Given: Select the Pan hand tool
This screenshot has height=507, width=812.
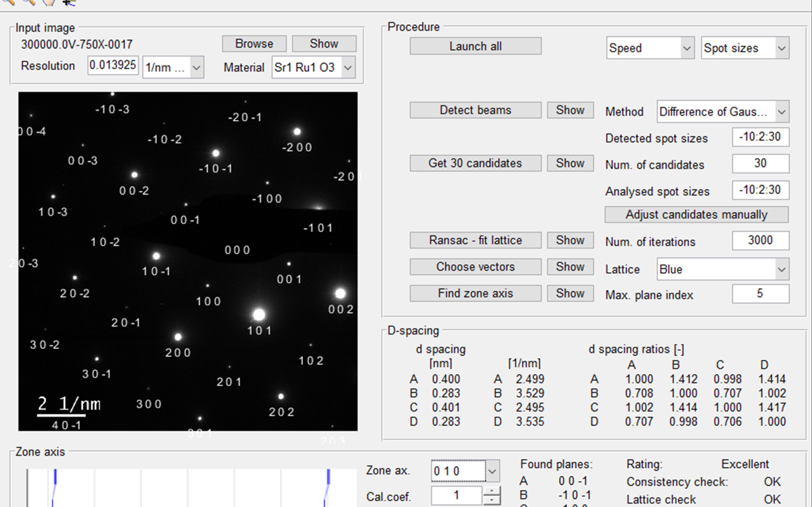Looking at the screenshot, I should coord(49,2).
